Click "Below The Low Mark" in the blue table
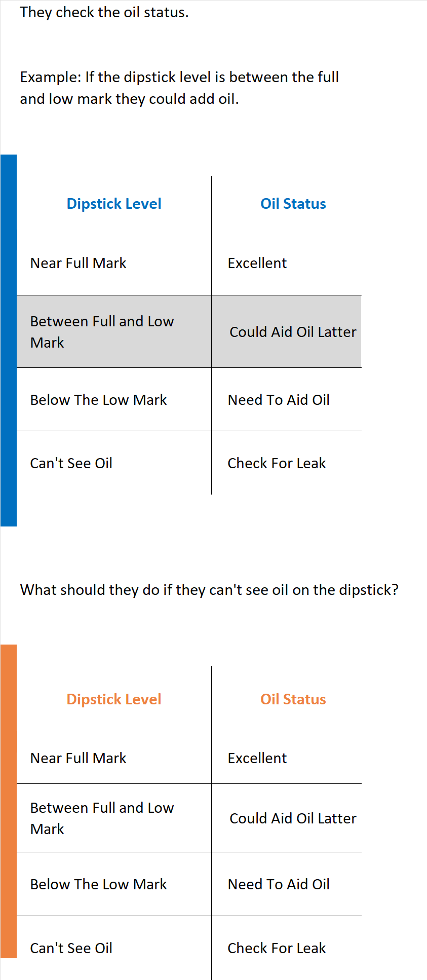The width and height of the screenshot is (427, 980). point(98,400)
